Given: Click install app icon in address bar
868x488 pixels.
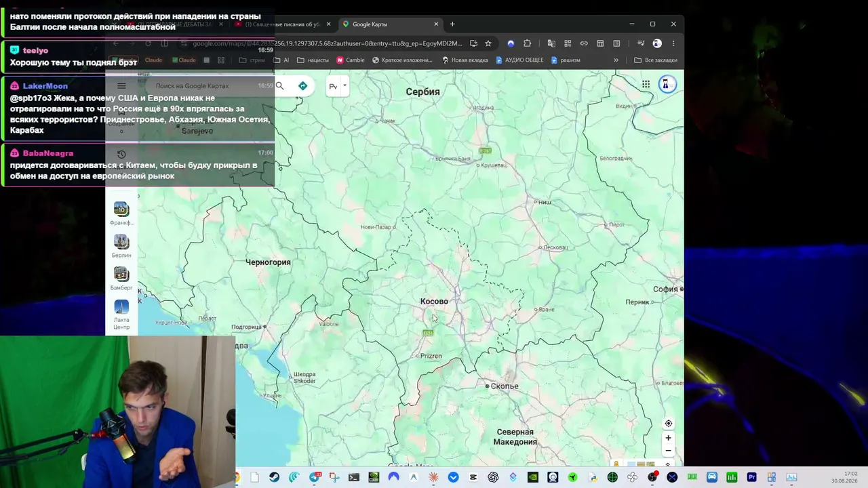Looking at the screenshot, I should (473, 43).
